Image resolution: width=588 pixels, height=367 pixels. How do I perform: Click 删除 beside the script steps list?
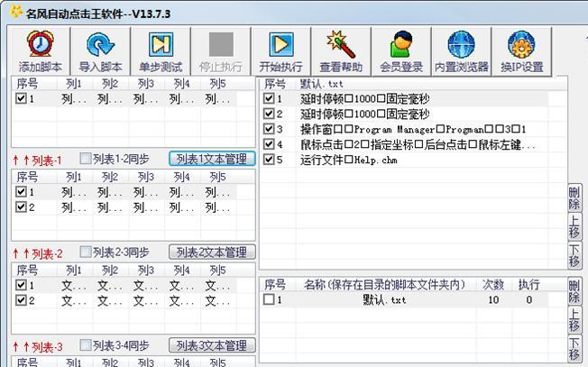click(574, 197)
